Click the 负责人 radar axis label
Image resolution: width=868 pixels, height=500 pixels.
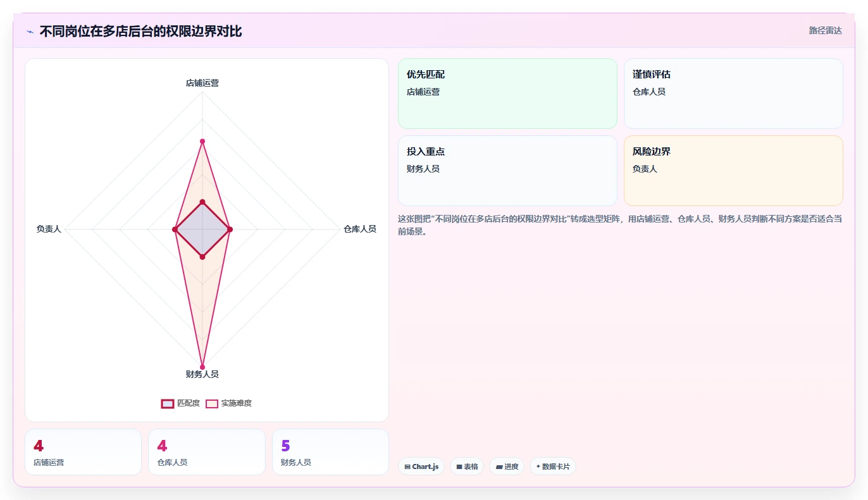click(49, 229)
